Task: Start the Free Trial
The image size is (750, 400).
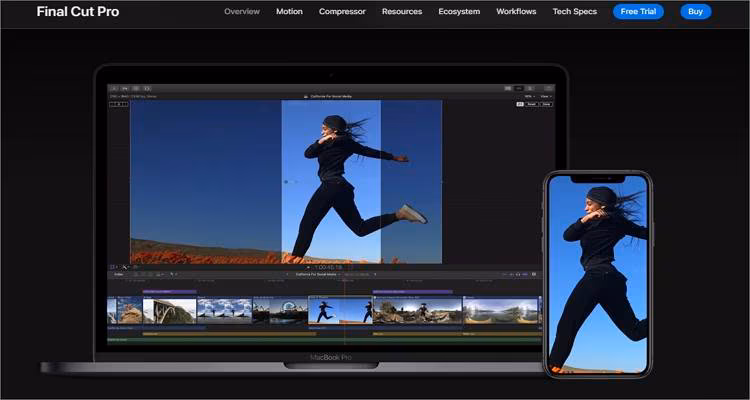Action: (639, 11)
